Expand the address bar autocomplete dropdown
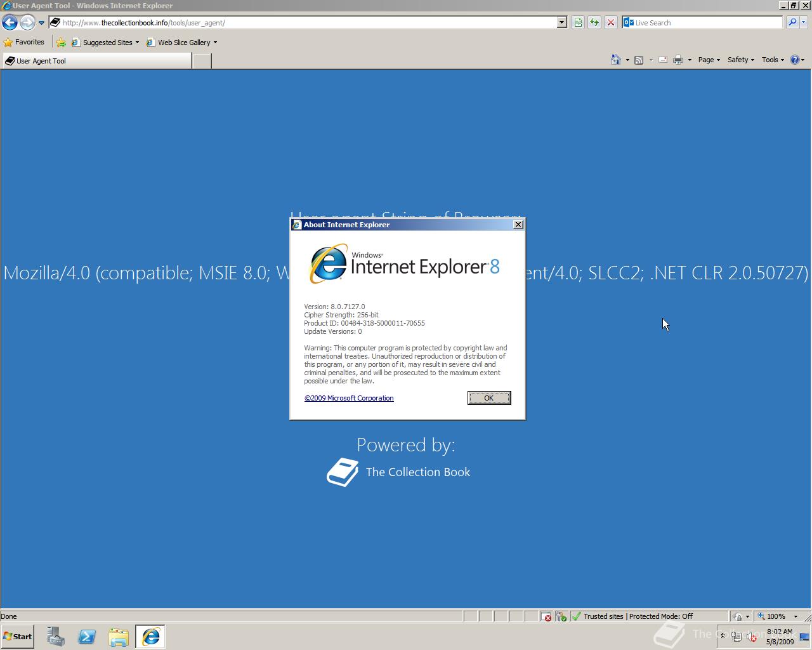Image resolution: width=812 pixels, height=650 pixels. (561, 22)
